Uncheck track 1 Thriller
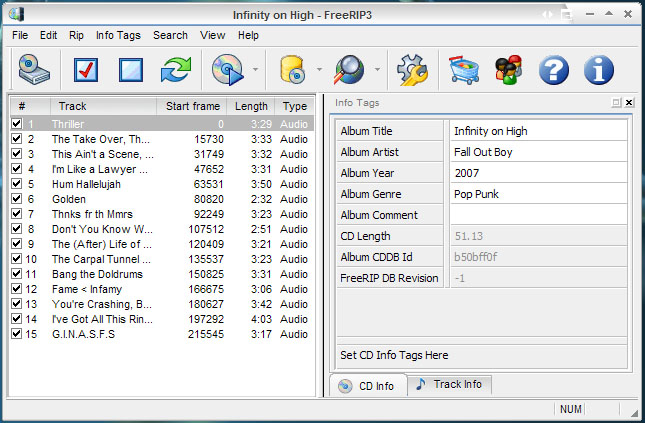 (x=16, y=123)
